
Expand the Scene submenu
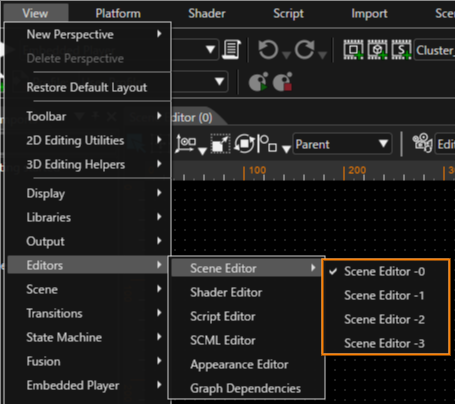[89, 289]
